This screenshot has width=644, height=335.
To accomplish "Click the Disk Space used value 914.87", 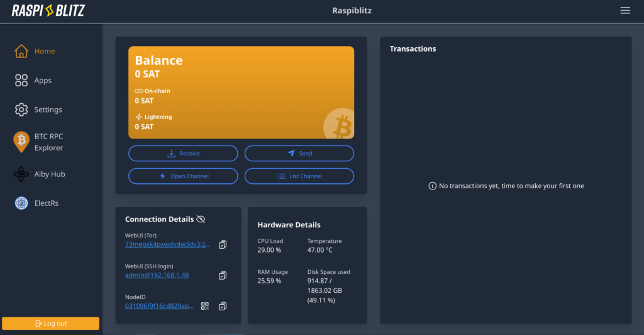I will point(319,281).
